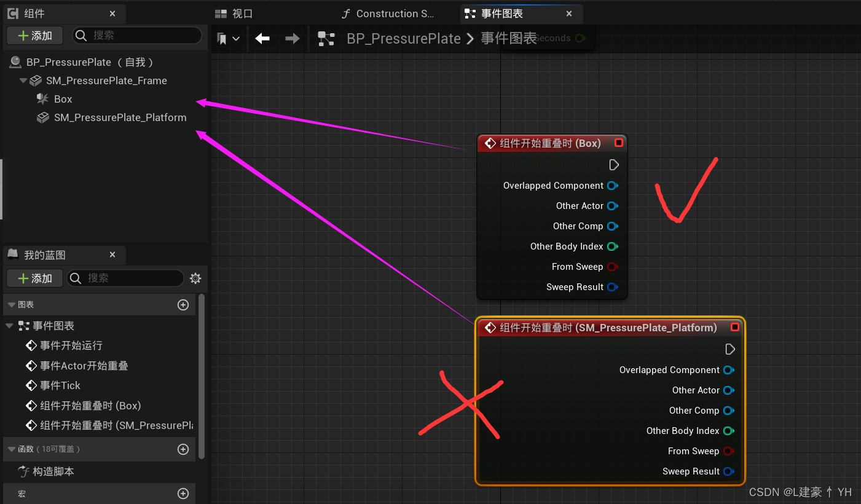Add new graph with 图表 plus icon
This screenshot has width=861, height=504.
(x=183, y=305)
